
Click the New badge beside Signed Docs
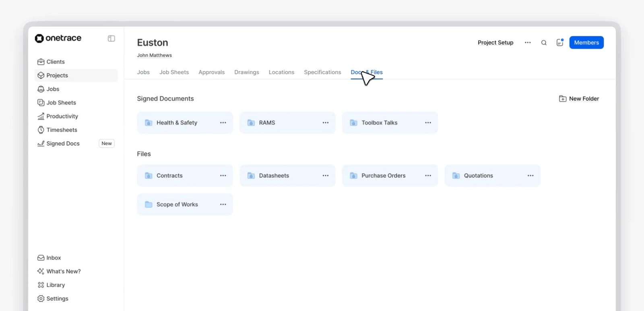tap(107, 143)
